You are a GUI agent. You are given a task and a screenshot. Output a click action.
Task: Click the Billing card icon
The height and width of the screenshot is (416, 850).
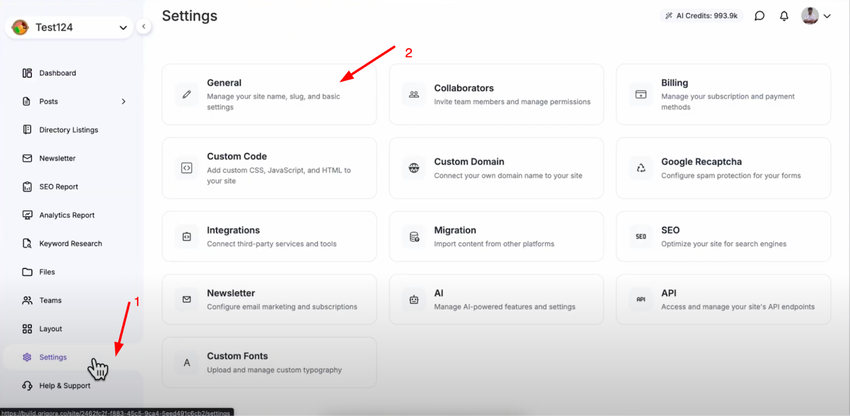pyautogui.click(x=641, y=94)
